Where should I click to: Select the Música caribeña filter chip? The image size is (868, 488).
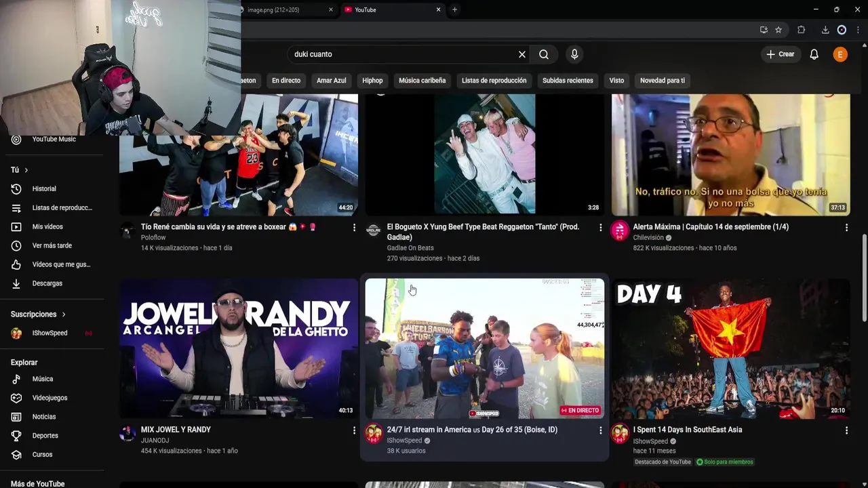point(422,80)
